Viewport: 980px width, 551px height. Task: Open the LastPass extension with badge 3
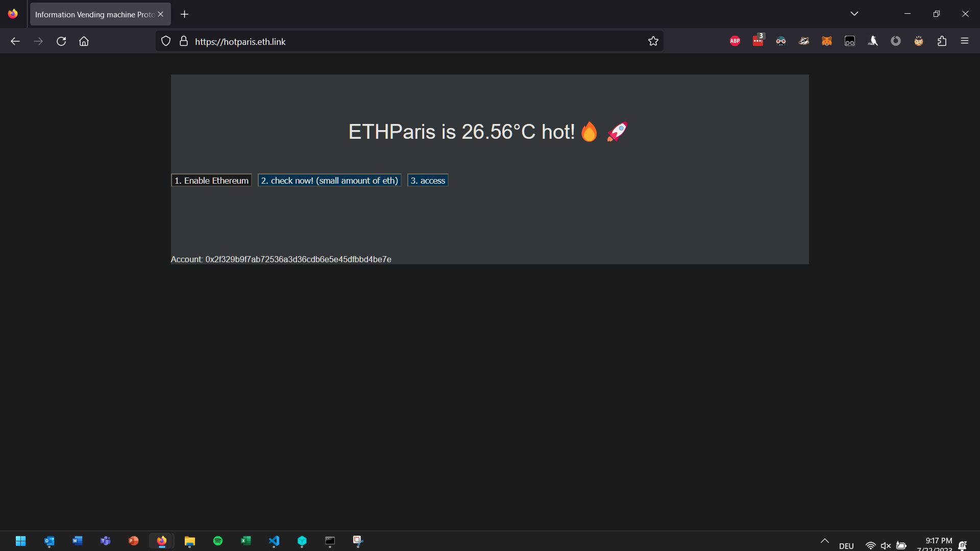[758, 41]
